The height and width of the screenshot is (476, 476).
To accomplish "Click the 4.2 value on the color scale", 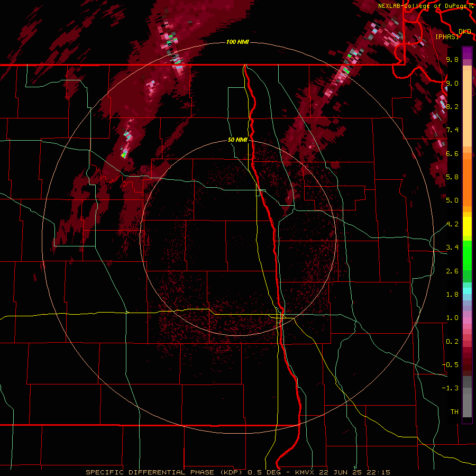I will 452,224.
